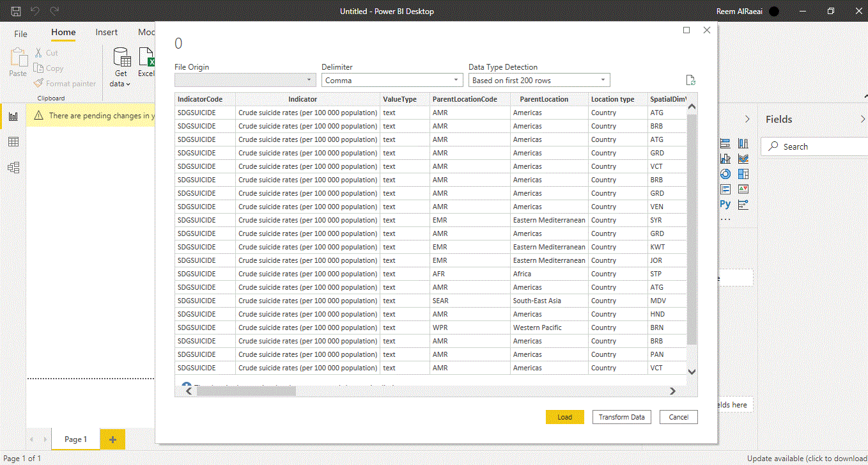This screenshot has height=465, width=868.
Task: Maximize the data preview dialog
Action: (x=686, y=30)
